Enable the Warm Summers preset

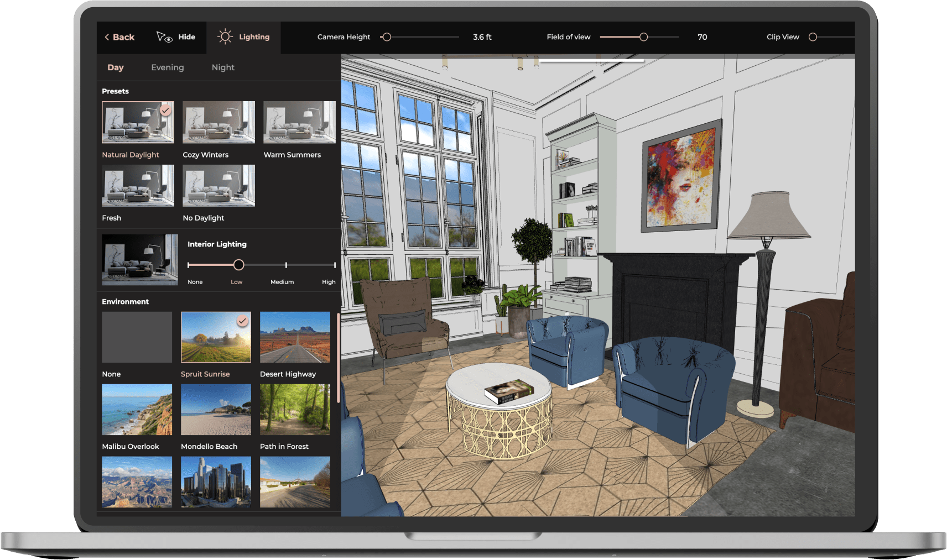pos(299,122)
